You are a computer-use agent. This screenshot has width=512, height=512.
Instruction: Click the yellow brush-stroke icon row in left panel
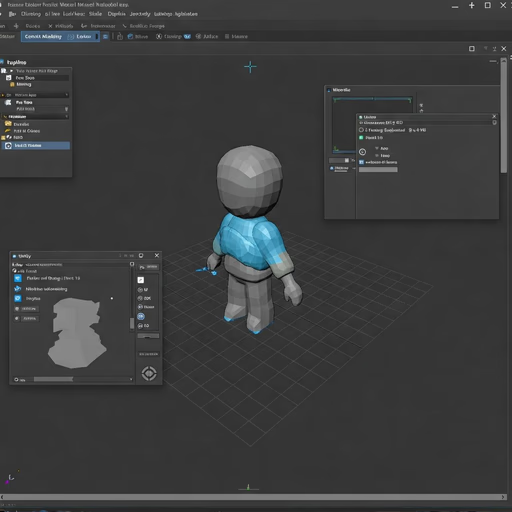pos(22,131)
